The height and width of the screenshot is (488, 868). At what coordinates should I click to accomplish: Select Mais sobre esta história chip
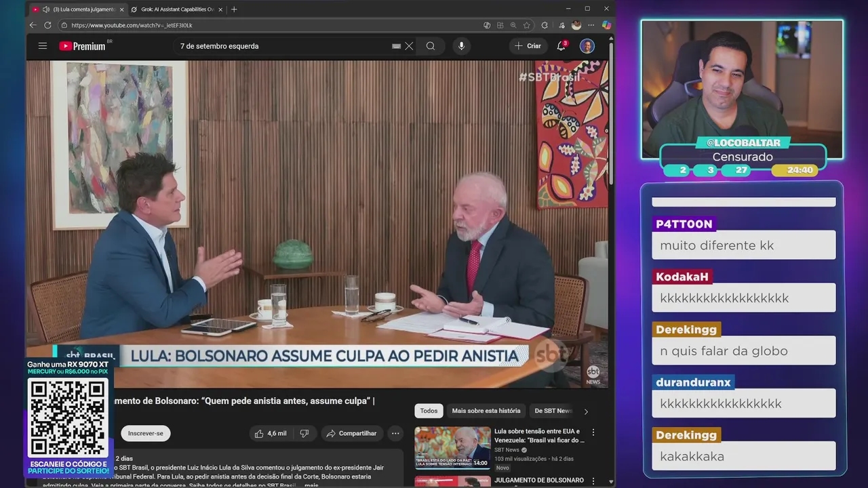coord(486,411)
